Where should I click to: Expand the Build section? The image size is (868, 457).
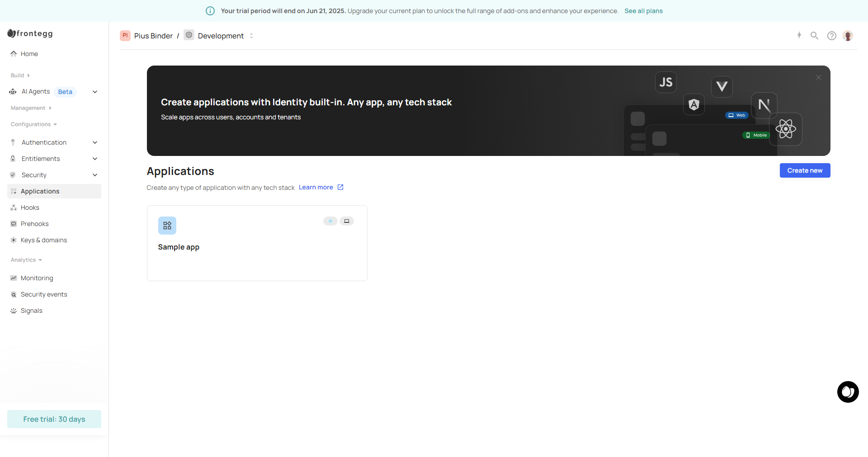coord(20,75)
